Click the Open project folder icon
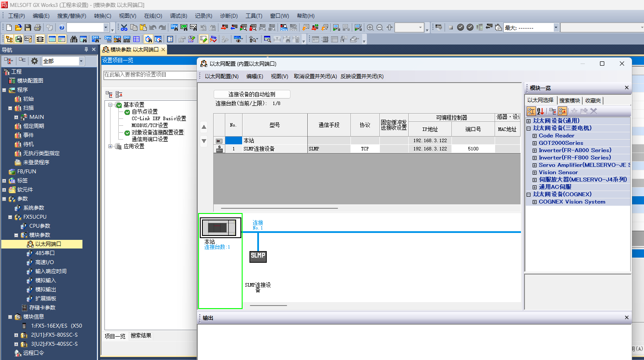The height and width of the screenshot is (360, 644). pos(19,28)
